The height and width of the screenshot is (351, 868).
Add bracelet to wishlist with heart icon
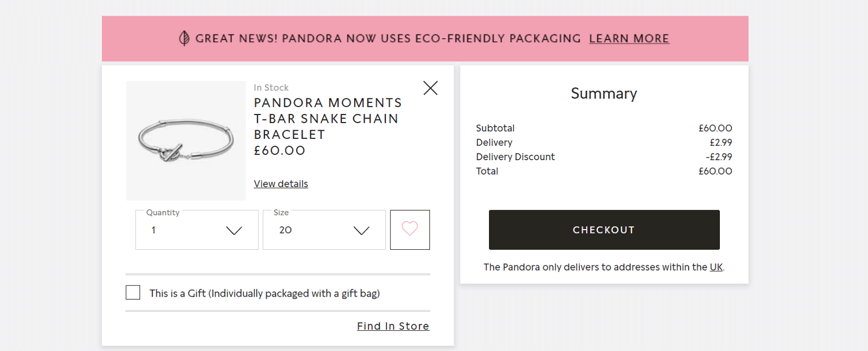[x=410, y=230]
